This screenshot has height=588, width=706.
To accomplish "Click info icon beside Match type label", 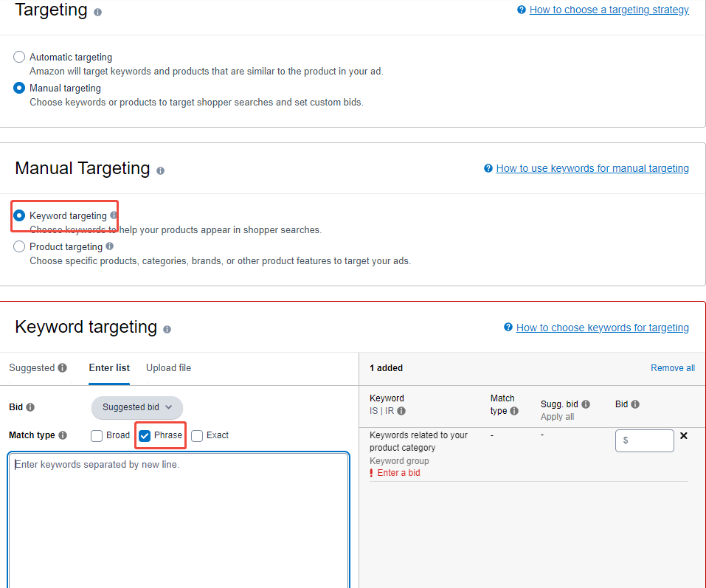I will (x=63, y=435).
